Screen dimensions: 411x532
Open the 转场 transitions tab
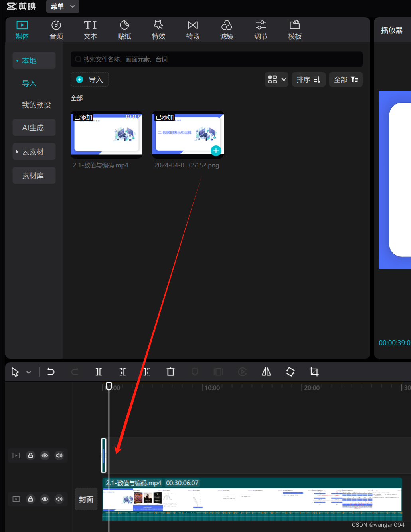[x=193, y=30]
